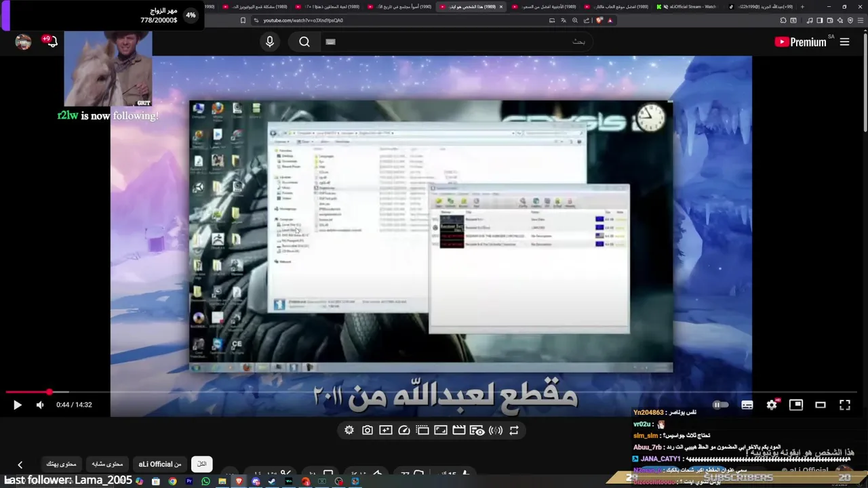Click the cinema clapperboard icon
Viewport: 868px width, 488px height.
pyautogui.click(x=459, y=430)
